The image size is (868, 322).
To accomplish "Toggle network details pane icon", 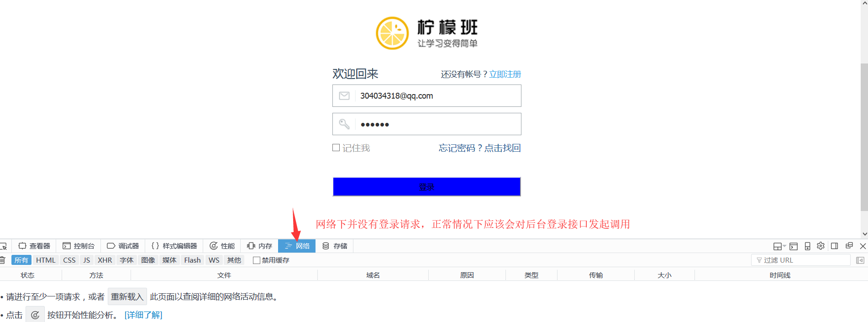I will tap(860, 260).
